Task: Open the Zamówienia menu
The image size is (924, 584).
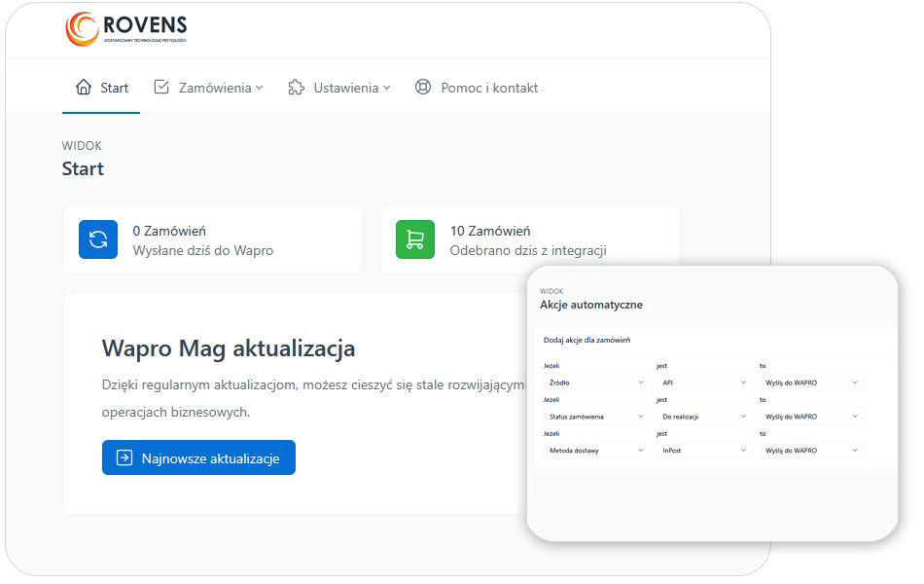Action: pyautogui.click(x=208, y=88)
